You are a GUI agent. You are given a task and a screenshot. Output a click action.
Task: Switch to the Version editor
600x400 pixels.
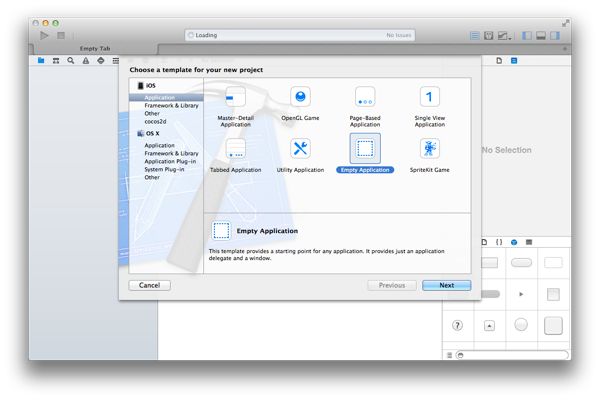(x=504, y=36)
